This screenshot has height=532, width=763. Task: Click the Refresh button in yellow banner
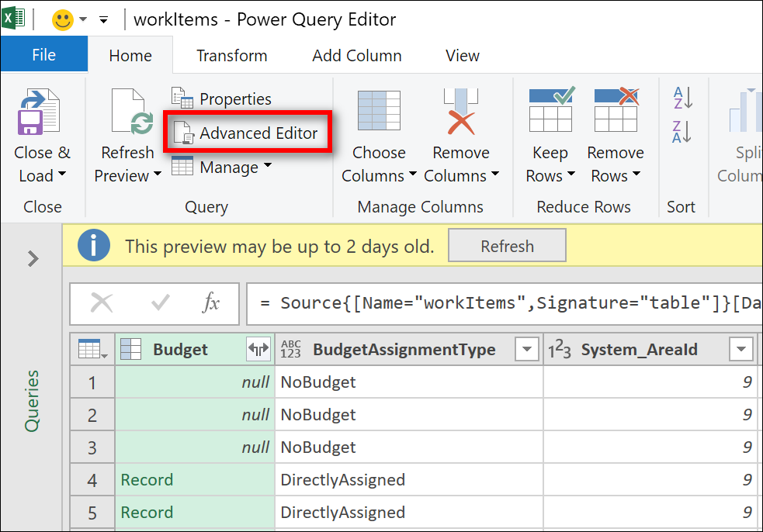tap(507, 246)
